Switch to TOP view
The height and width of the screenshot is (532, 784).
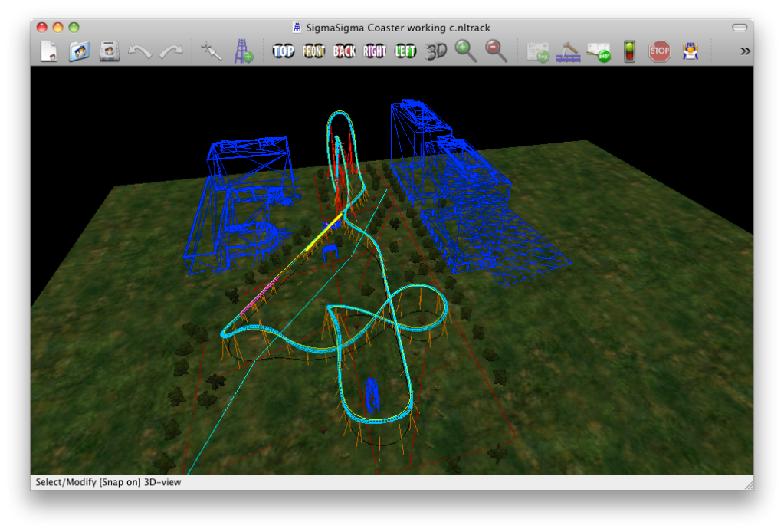(x=284, y=51)
